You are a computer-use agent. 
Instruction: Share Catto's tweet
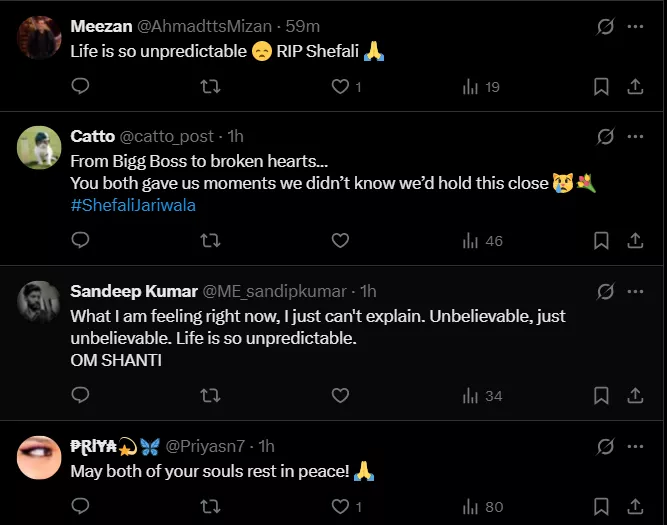coord(634,241)
